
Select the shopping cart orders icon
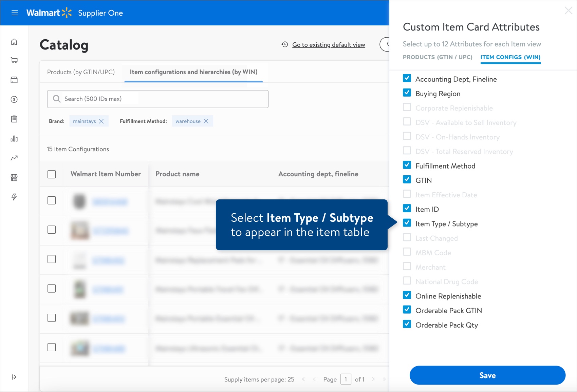click(14, 60)
